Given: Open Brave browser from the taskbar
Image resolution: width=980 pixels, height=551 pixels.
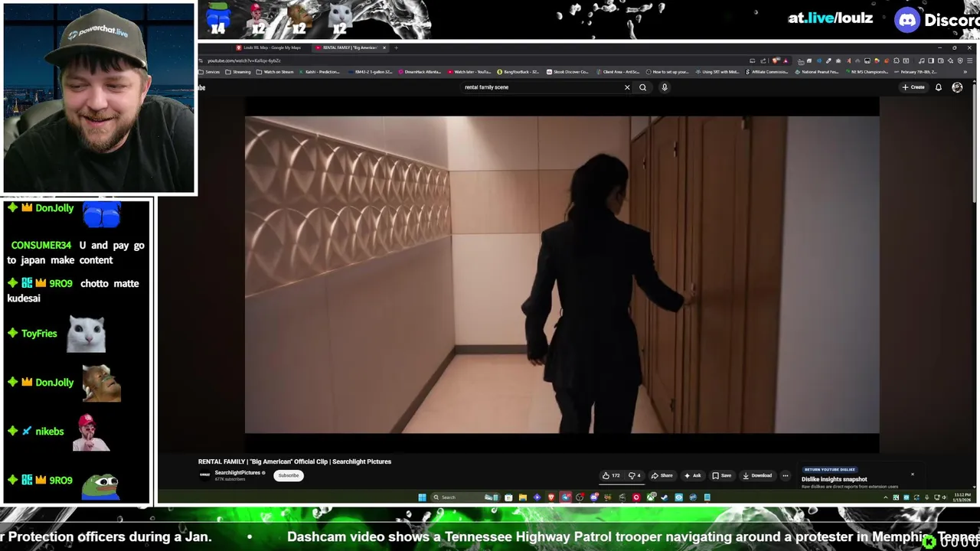Looking at the screenshot, I should pyautogui.click(x=550, y=497).
